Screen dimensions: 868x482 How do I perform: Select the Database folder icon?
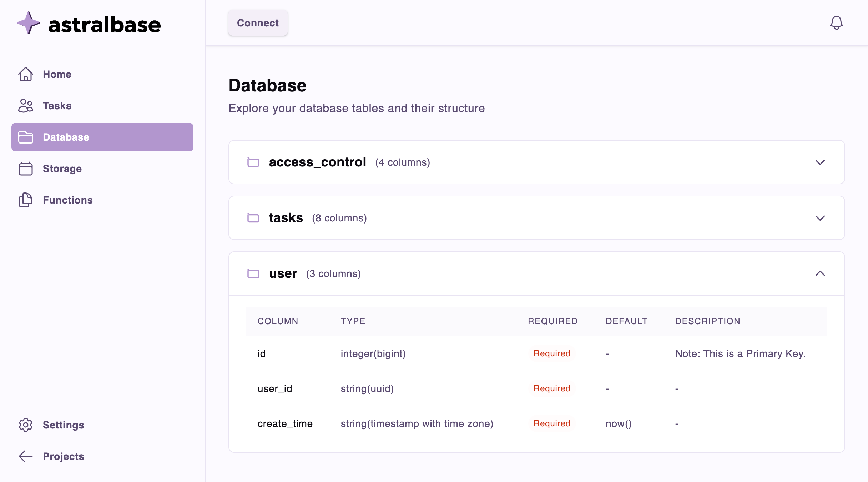pos(25,137)
